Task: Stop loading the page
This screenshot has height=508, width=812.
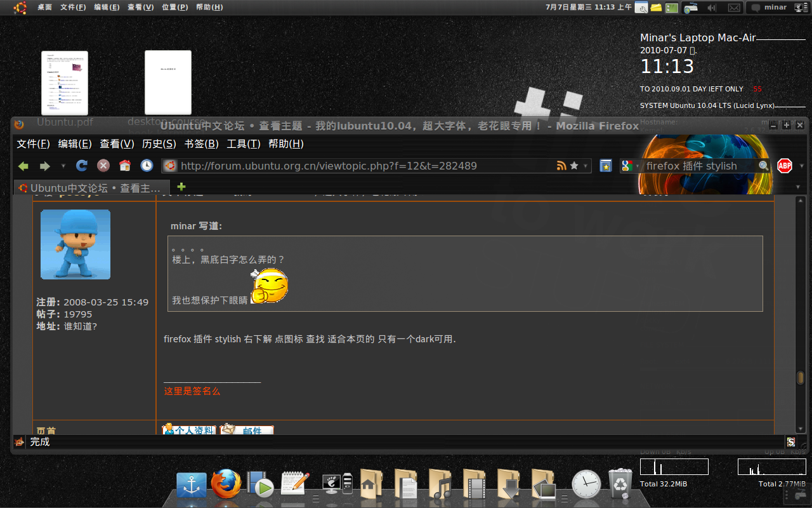Action: pos(103,166)
